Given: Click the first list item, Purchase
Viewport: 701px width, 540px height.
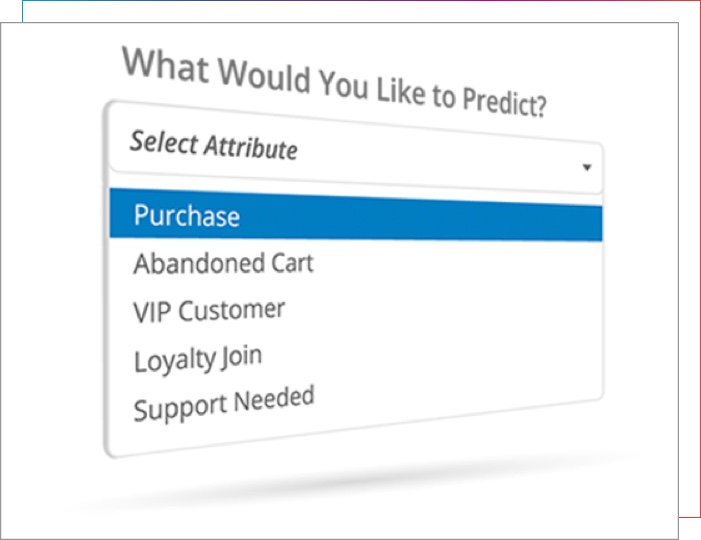Looking at the screenshot, I should [x=187, y=215].
